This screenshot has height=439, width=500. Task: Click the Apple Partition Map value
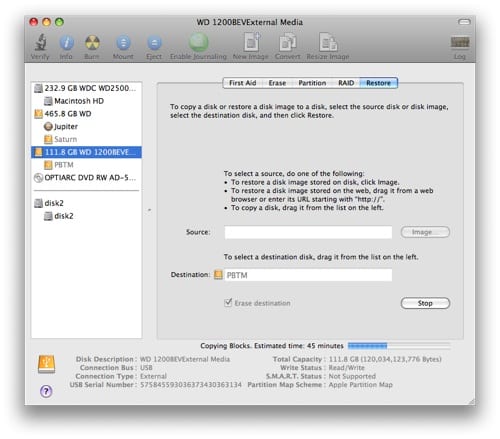361,385
